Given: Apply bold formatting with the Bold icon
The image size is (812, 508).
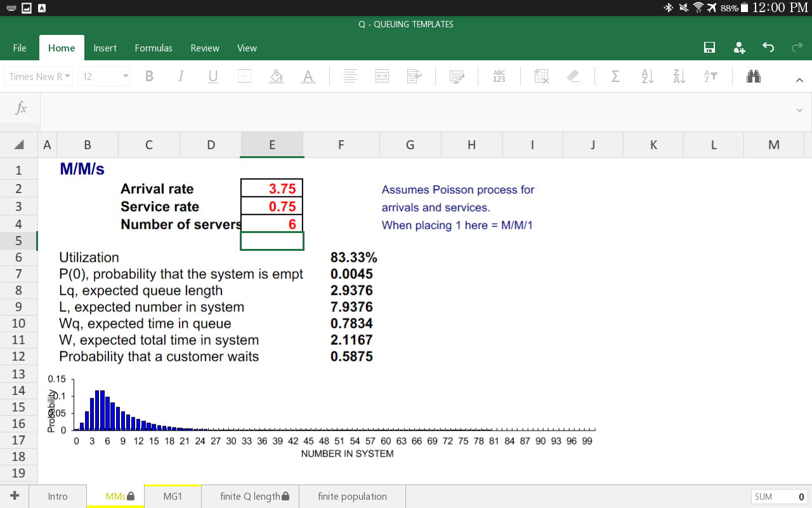Looking at the screenshot, I should point(149,76).
